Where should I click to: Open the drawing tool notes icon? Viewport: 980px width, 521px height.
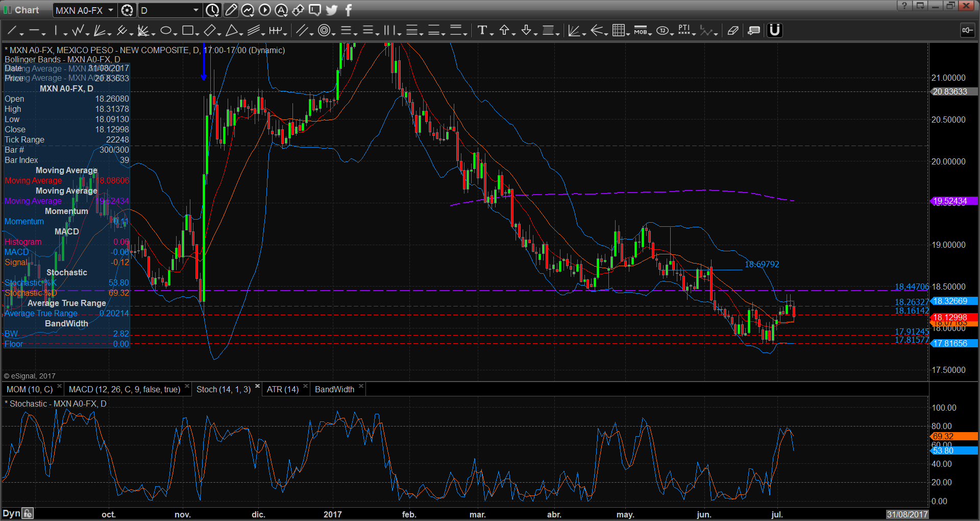point(754,31)
